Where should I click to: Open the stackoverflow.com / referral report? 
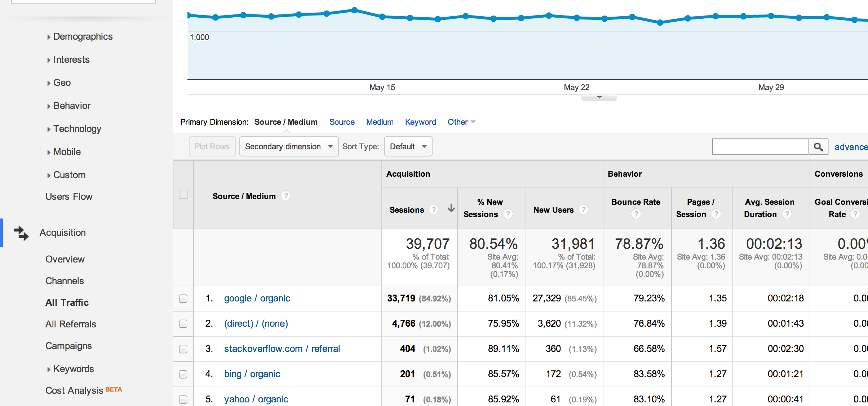tap(282, 349)
